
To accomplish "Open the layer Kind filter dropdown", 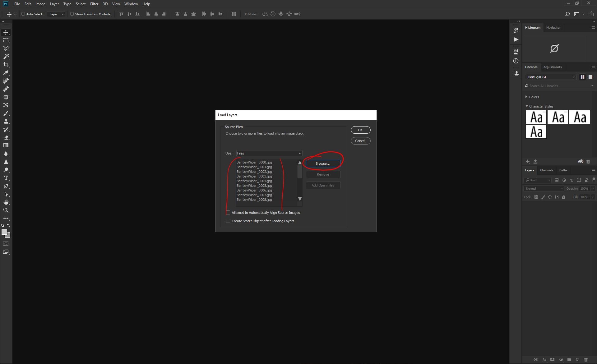I will (538, 180).
